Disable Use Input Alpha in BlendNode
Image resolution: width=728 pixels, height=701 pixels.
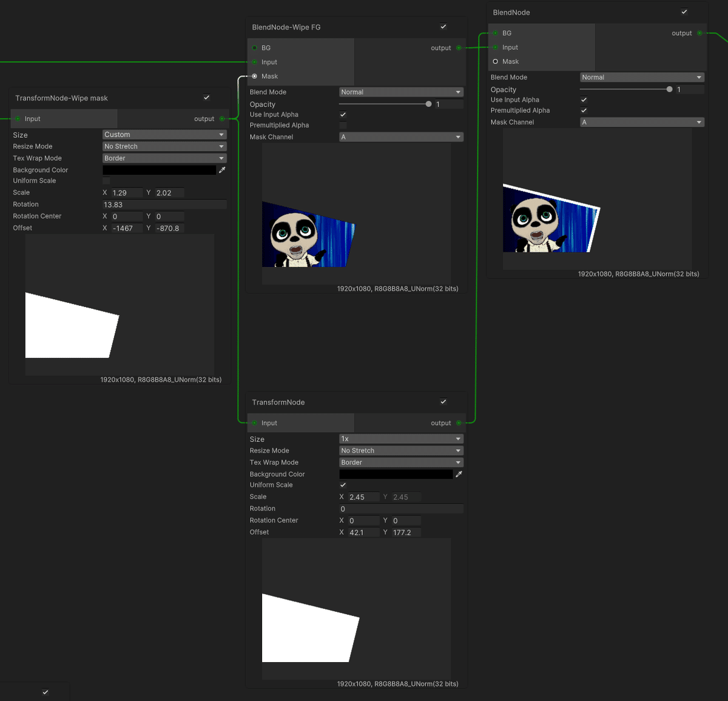(x=584, y=100)
